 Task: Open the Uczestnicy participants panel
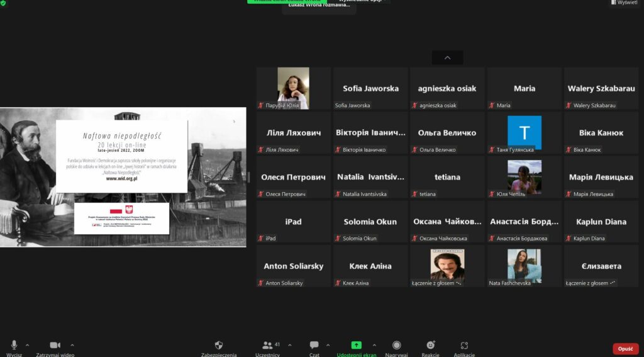pos(267,346)
